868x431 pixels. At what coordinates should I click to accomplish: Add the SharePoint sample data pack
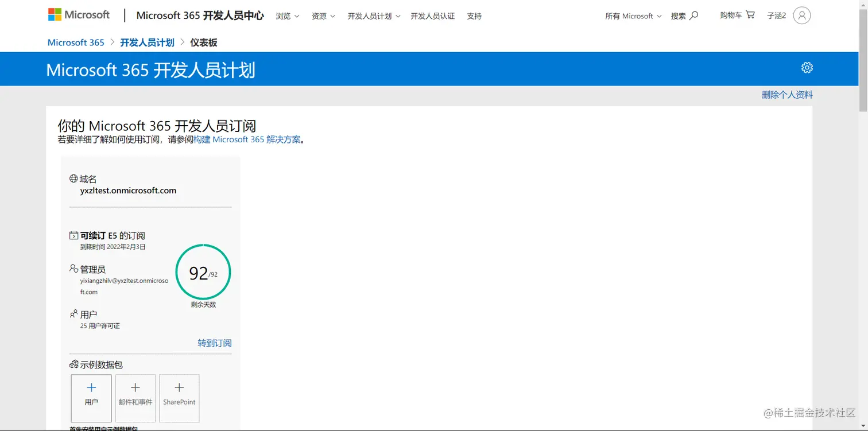click(x=179, y=398)
